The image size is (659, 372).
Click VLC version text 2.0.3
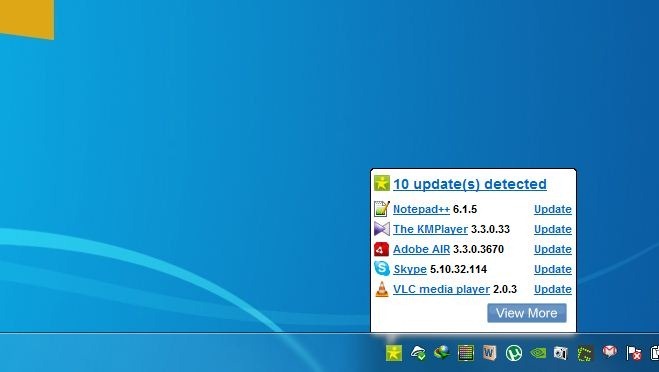(x=505, y=289)
